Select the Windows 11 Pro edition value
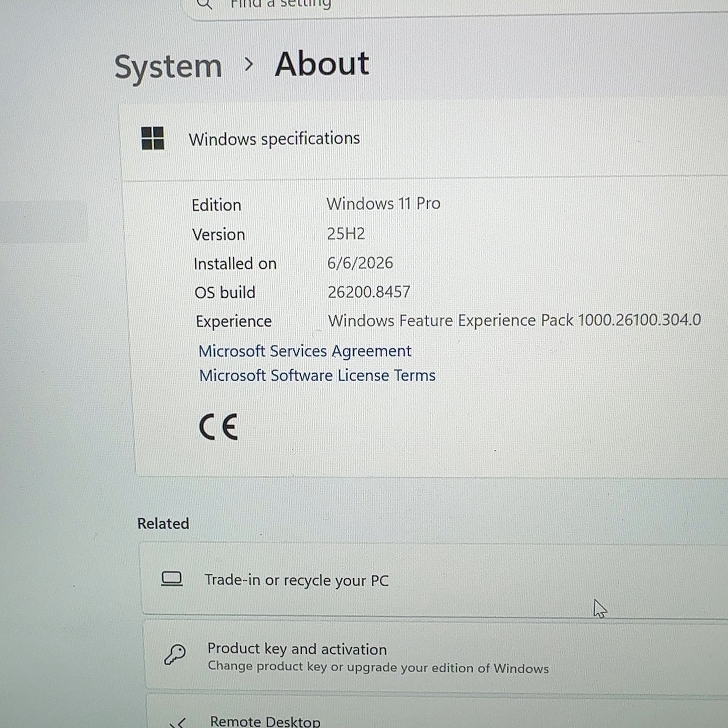The width and height of the screenshot is (728, 728). [x=383, y=204]
